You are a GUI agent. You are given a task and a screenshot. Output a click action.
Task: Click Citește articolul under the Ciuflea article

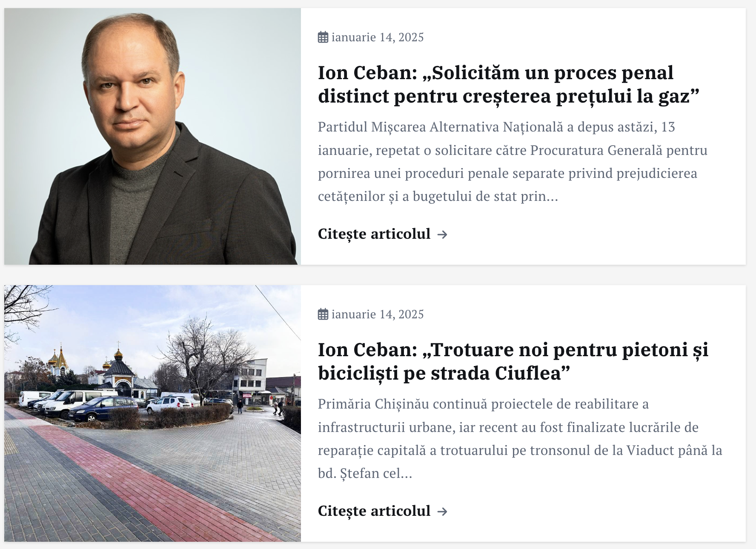coord(374,511)
